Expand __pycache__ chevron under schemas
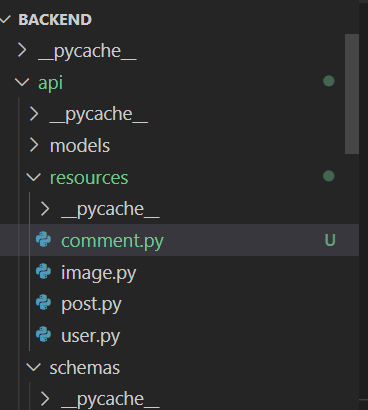This screenshot has height=410, width=368. 45,399
